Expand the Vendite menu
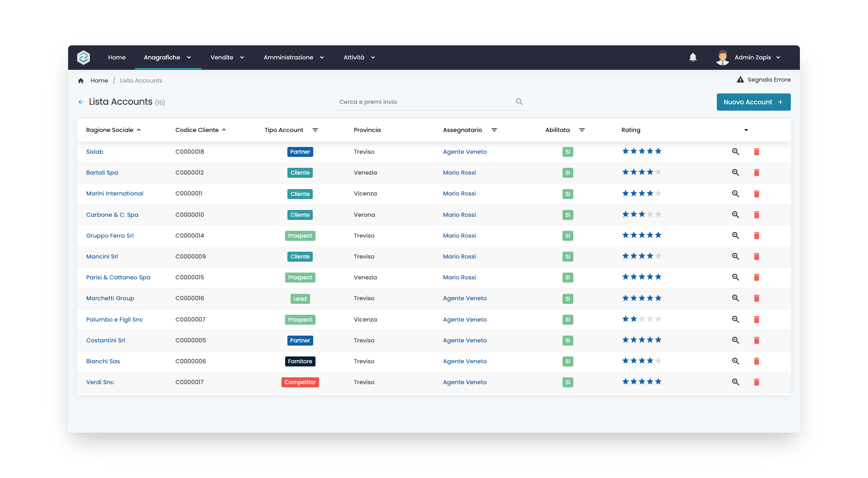Viewport: 868px width, 478px height. coord(227,58)
